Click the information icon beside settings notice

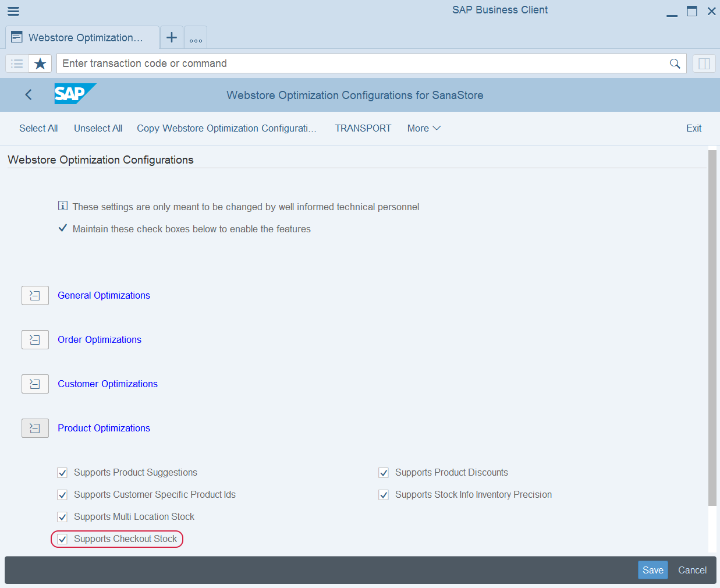tap(63, 206)
